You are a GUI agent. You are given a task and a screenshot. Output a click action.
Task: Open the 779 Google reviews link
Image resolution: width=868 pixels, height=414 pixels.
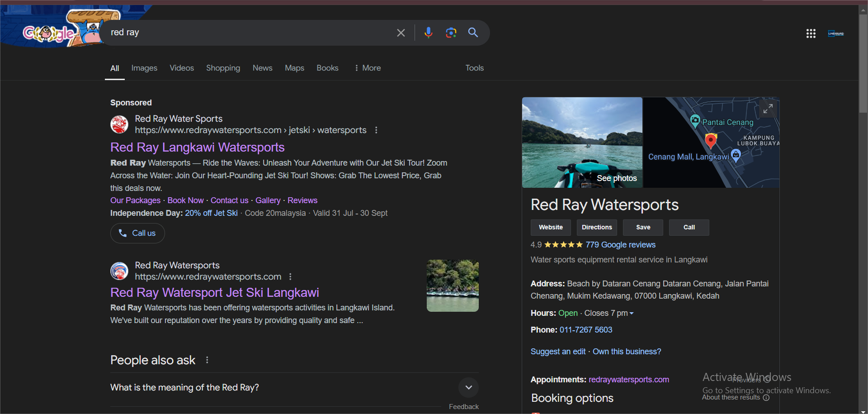point(620,245)
